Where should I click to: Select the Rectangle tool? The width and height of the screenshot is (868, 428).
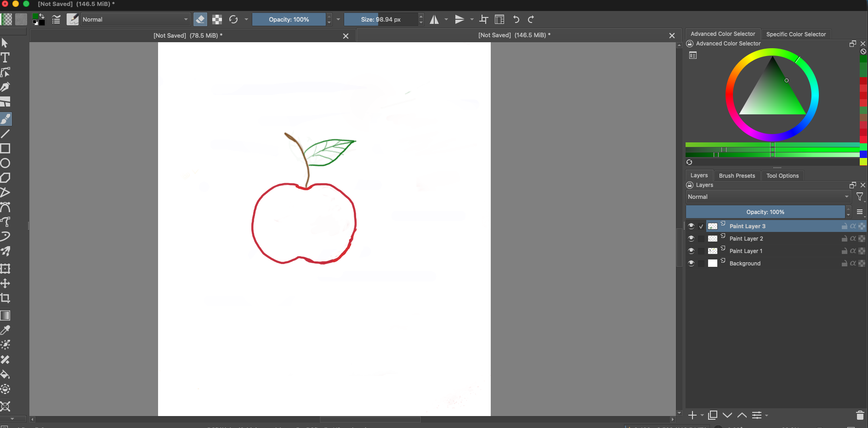point(5,148)
